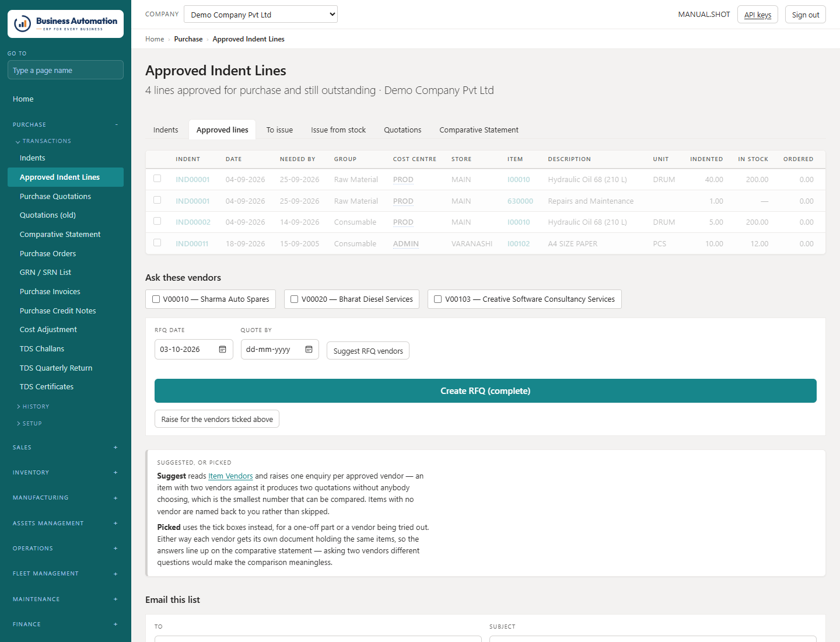Follow the Item Vendors link

click(x=230, y=476)
